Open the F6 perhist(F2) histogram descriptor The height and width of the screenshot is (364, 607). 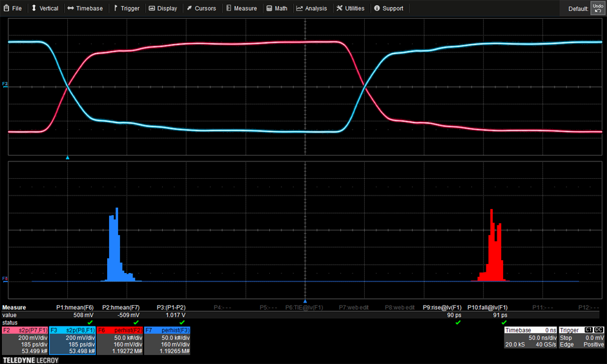(x=119, y=340)
